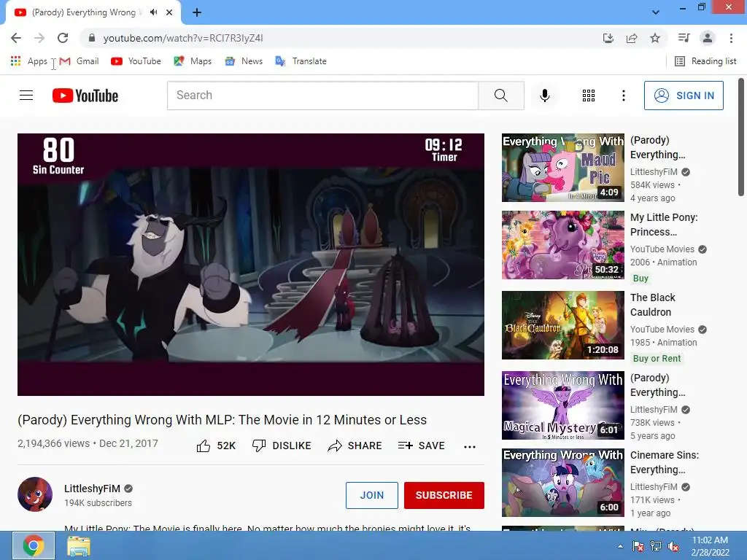Open the YouTube apps grid icon
The image size is (747, 560).
589,96
